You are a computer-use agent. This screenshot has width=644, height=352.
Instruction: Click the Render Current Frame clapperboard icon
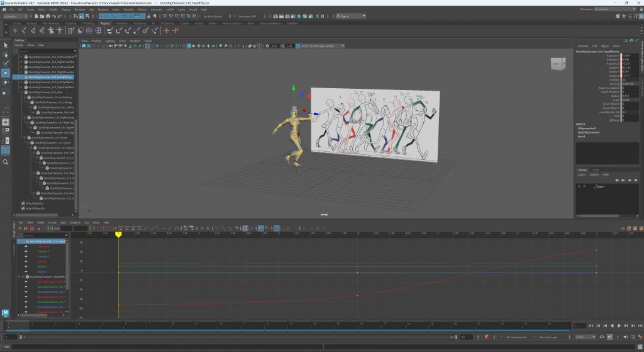(x=281, y=16)
